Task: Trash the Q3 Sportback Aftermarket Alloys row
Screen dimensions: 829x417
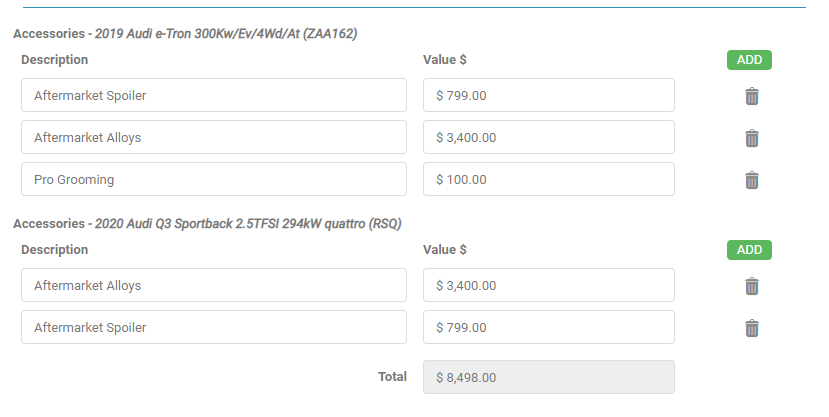Action: point(752,286)
